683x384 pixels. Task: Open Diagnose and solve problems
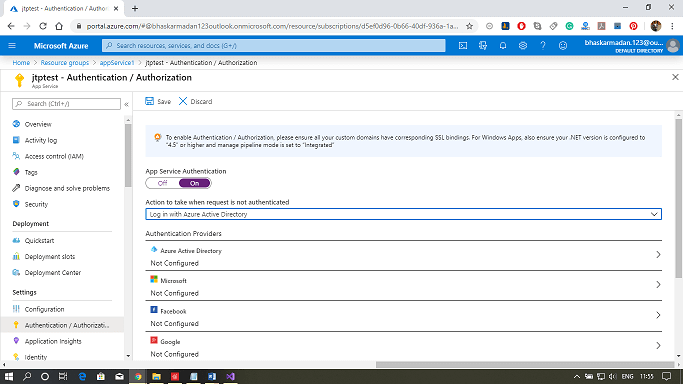[67, 189]
